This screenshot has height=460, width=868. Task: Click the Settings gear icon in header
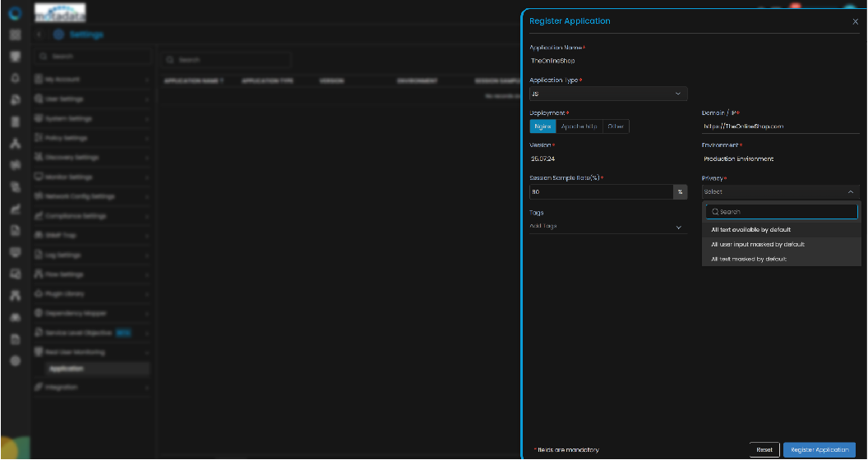(58, 34)
